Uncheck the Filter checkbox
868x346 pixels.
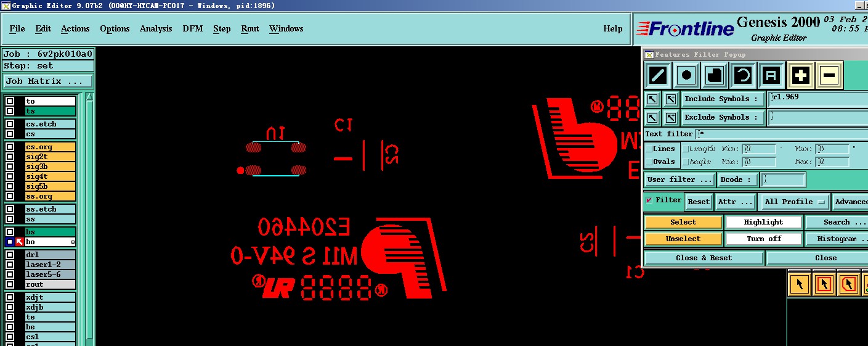pyautogui.click(x=649, y=200)
